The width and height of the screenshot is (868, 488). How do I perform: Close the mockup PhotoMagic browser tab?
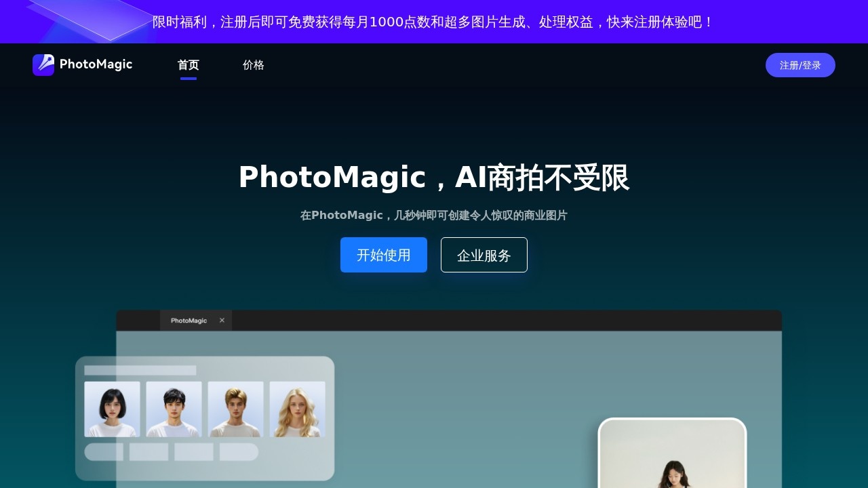click(222, 321)
